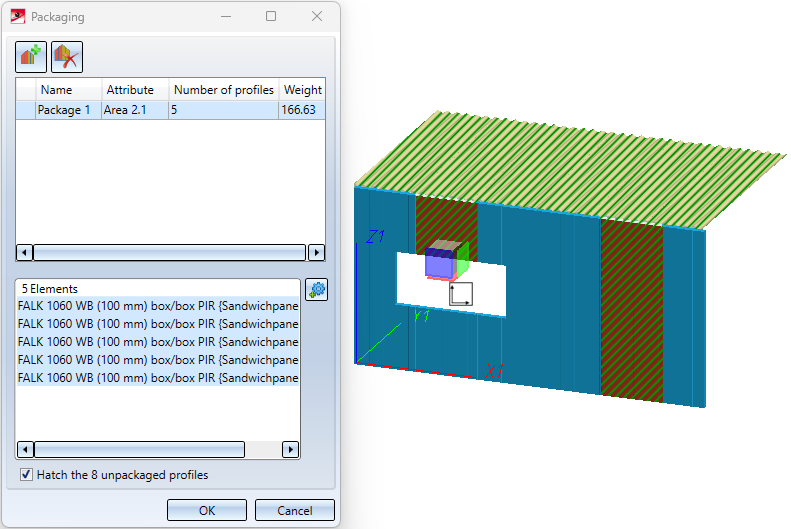Select the hatched wall panel beside the Z1 axis
Viewport: 791px width, 529px height.
(x=447, y=222)
